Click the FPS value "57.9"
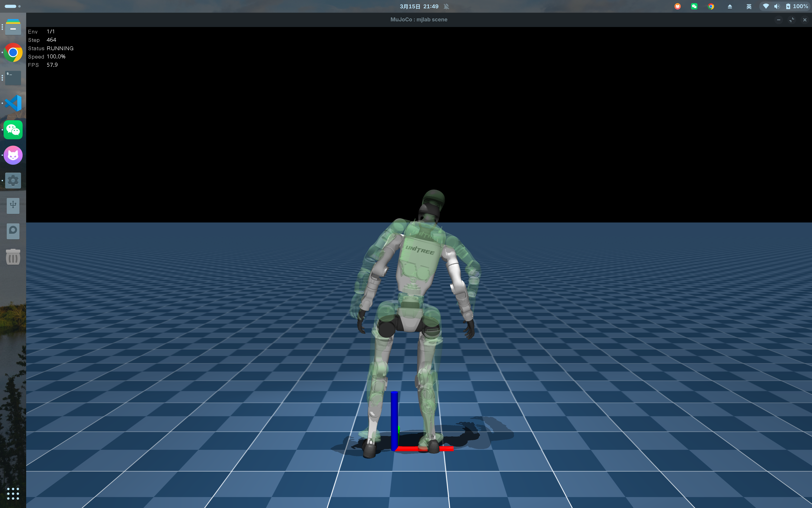The height and width of the screenshot is (508, 812). (52, 65)
